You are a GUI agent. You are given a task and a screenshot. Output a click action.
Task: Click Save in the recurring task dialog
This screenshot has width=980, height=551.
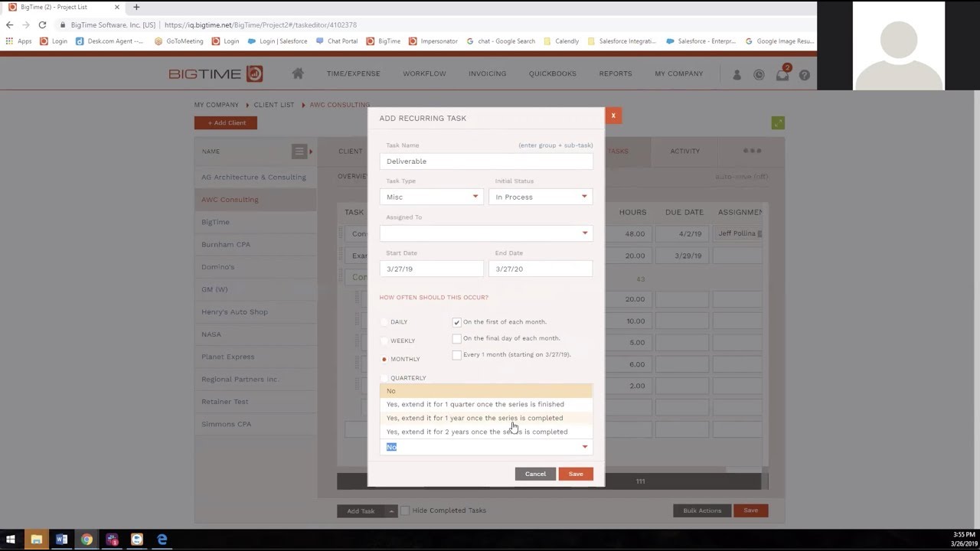point(576,474)
